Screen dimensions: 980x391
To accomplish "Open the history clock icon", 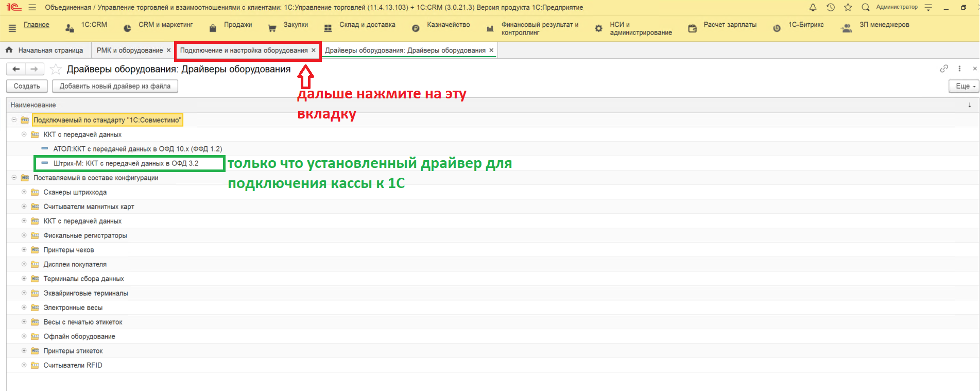I will tap(830, 7).
